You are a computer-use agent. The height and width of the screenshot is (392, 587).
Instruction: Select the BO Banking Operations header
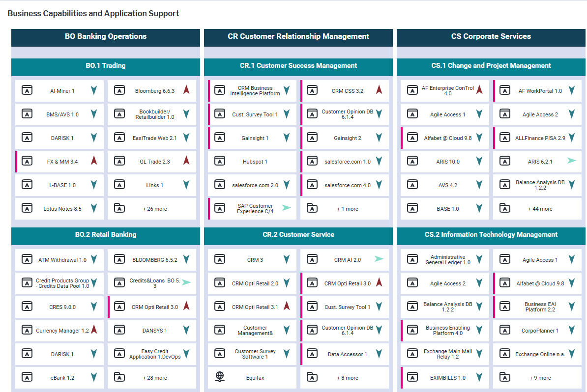coord(106,36)
